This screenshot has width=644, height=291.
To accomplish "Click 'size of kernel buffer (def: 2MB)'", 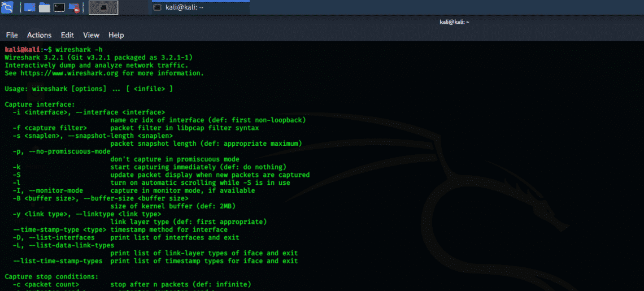I will tap(173, 206).
